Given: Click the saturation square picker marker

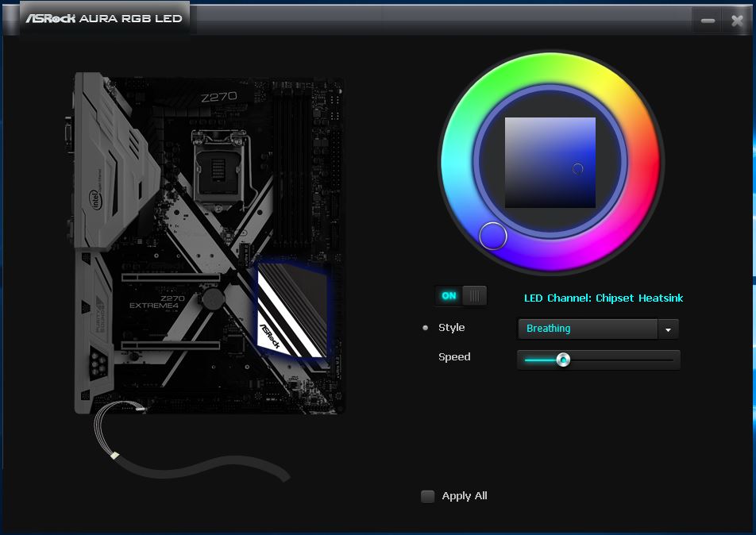Looking at the screenshot, I should (x=577, y=169).
